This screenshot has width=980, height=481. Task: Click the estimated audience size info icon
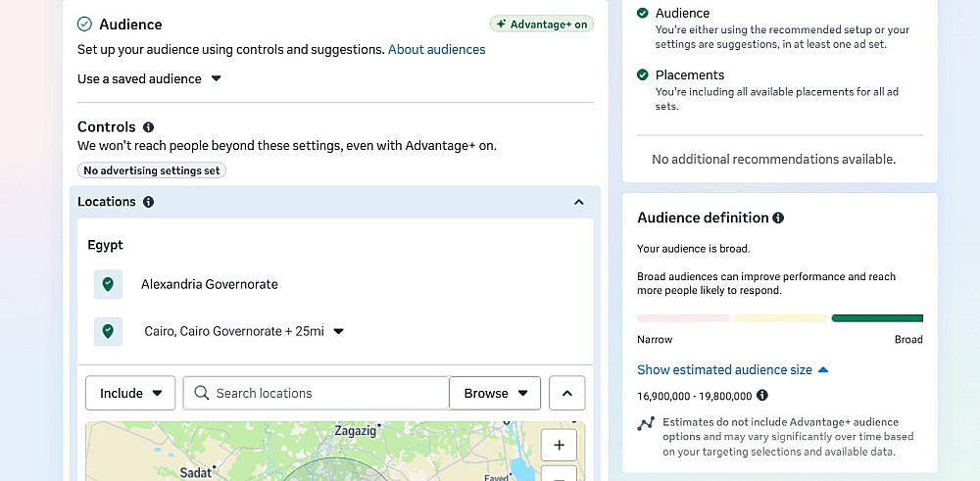pyautogui.click(x=762, y=396)
